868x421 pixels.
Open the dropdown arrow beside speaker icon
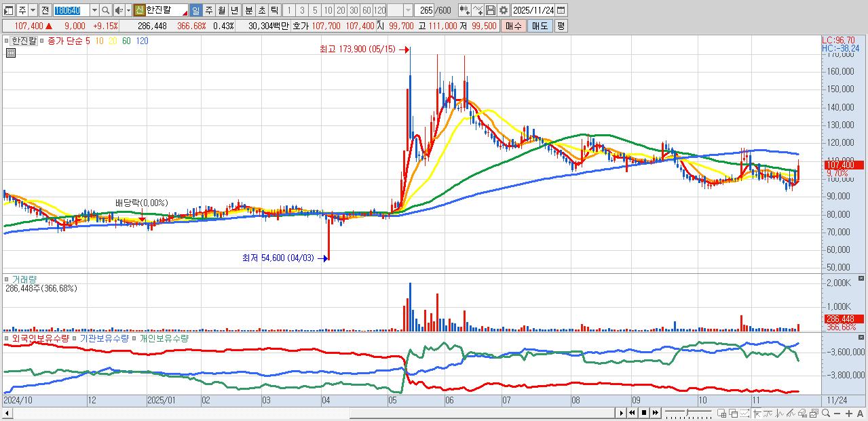pyautogui.click(x=128, y=10)
